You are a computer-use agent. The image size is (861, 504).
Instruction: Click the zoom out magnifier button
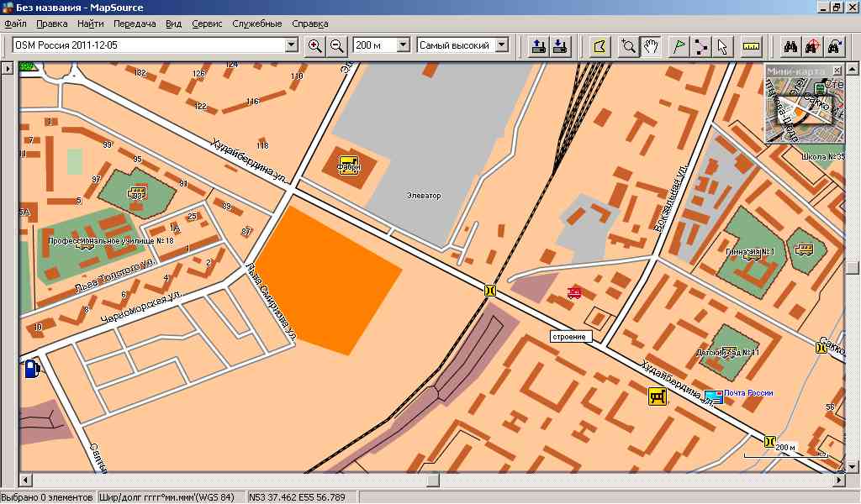[x=337, y=45]
